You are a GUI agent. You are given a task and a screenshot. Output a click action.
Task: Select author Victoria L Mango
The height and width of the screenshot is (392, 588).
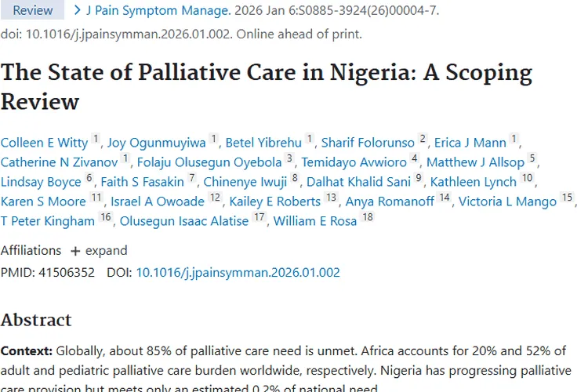[508, 201]
